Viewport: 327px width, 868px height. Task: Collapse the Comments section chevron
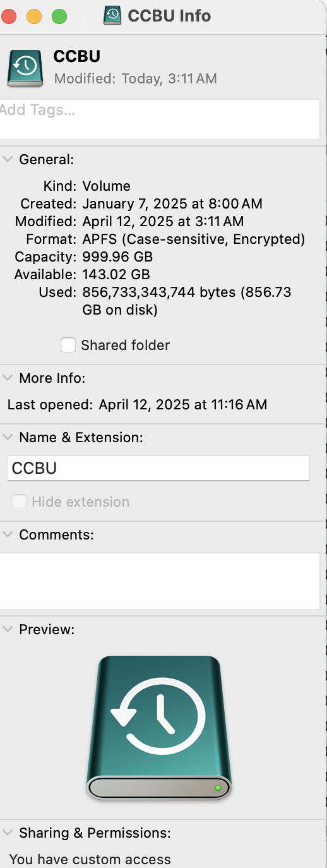click(8, 534)
